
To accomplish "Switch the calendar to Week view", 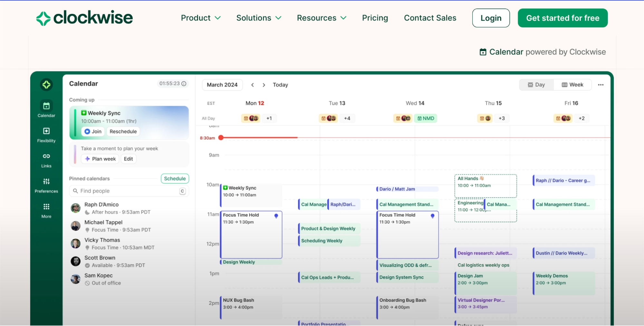I will tap(572, 84).
